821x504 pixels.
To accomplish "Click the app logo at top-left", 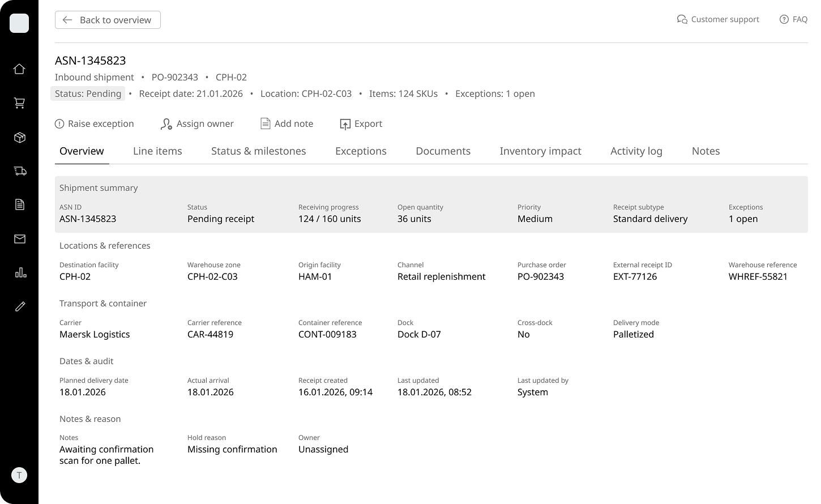I will click(x=19, y=23).
